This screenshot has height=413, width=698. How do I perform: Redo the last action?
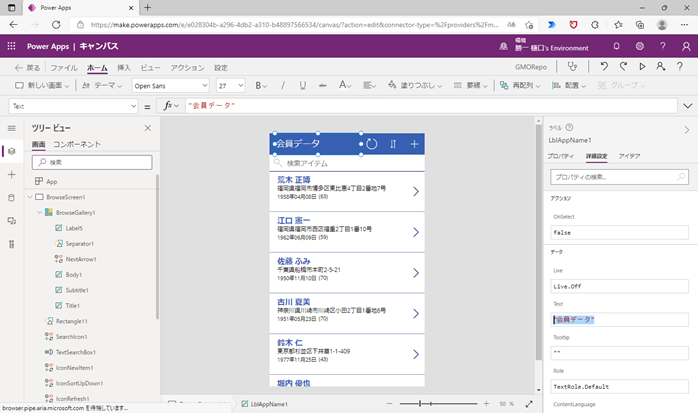point(623,67)
